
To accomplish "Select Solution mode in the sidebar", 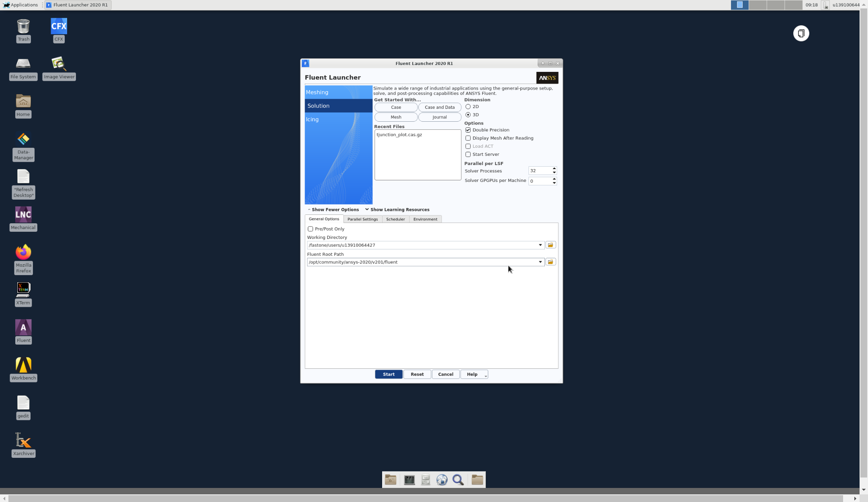I will coord(338,106).
